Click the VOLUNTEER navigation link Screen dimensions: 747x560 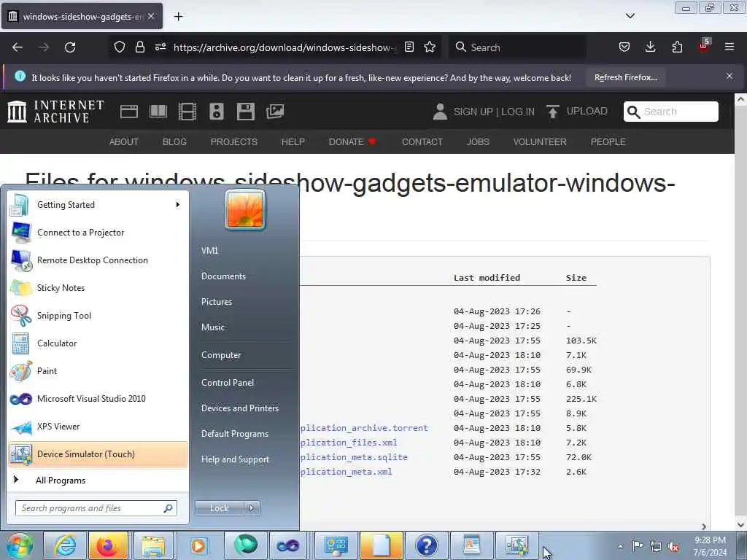coord(540,142)
